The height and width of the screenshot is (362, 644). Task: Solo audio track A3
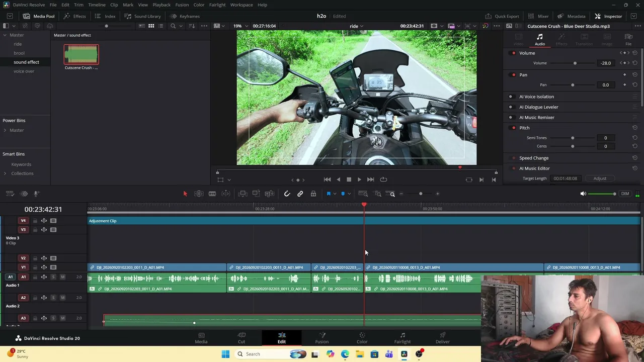click(53, 318)
